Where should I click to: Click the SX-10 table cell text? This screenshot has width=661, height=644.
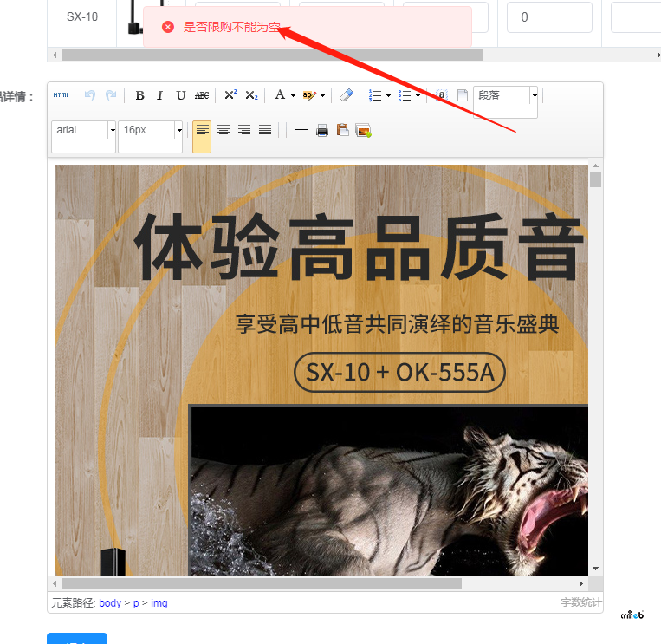82,16
